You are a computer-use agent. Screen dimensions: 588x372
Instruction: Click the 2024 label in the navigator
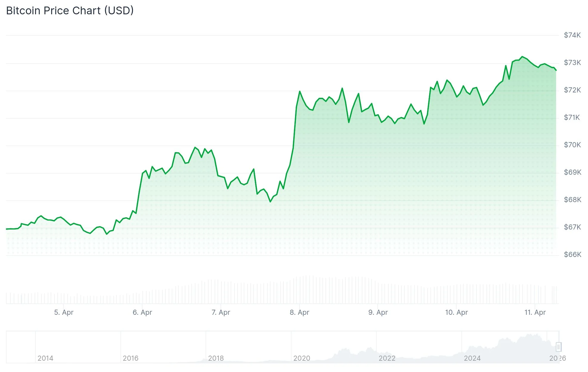[x=472, y=358]
